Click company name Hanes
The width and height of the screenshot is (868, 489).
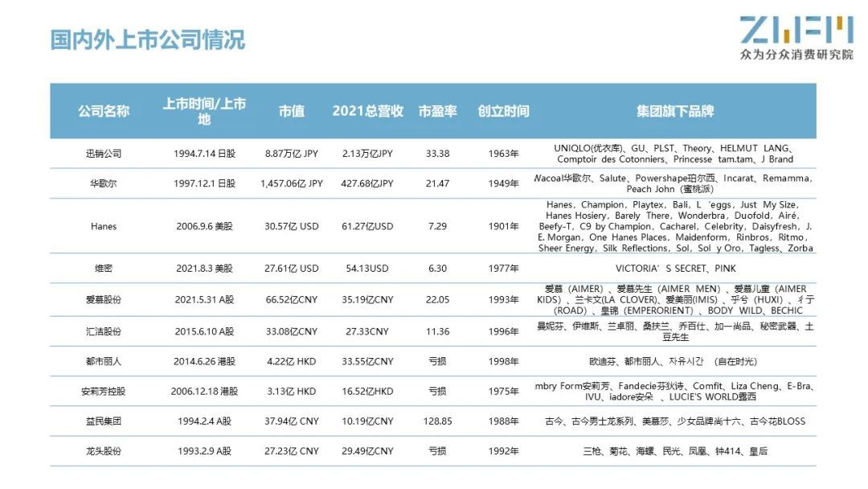pyautogui.click(x=104, y=226)
